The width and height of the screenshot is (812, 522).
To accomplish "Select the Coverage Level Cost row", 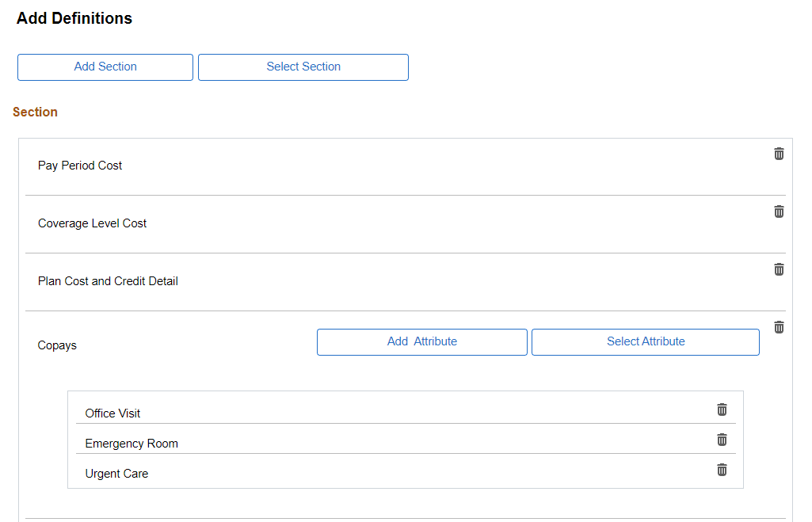I will coord(92,223).
